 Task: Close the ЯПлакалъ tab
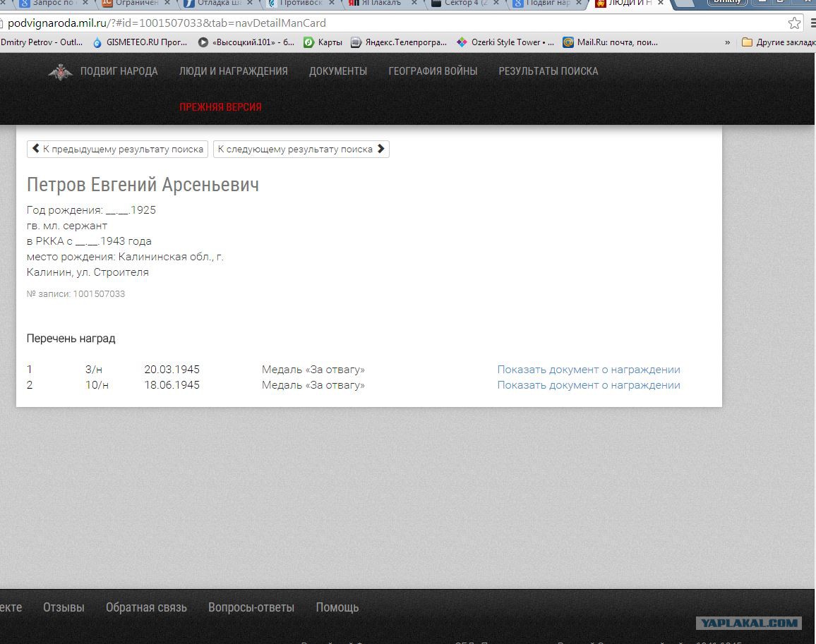coord(414,3)
